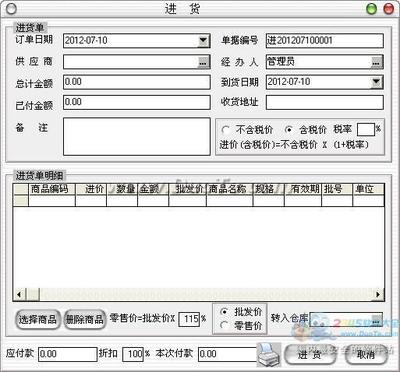Screen dimensions: 400x372
Task: Click 商品编码 column header
Action: coord(52,189)
